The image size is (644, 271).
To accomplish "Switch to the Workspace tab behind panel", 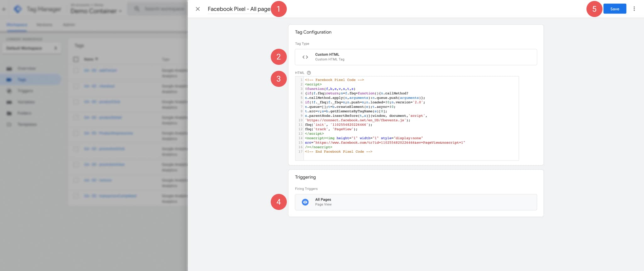I will click(17, 25).
